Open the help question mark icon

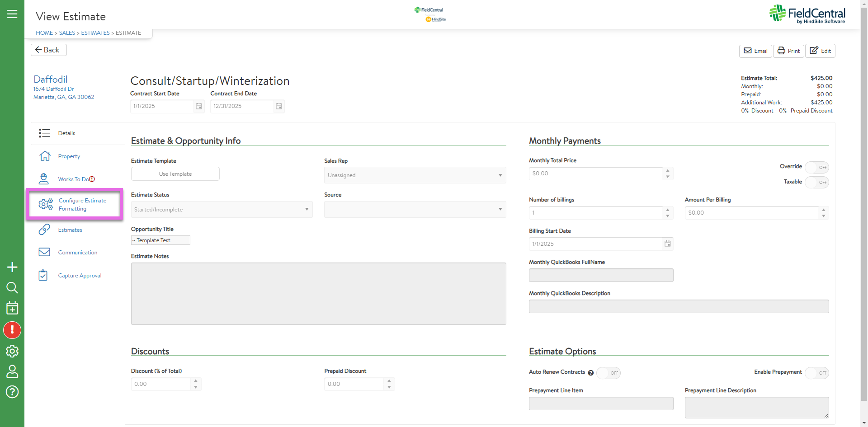(12, 392)
